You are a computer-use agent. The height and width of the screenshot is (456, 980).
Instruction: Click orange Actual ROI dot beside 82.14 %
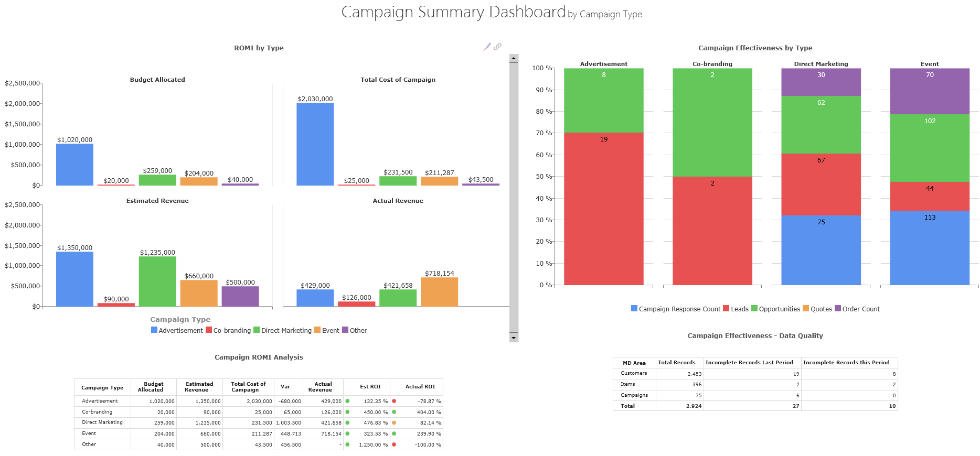tap(394, 422)
